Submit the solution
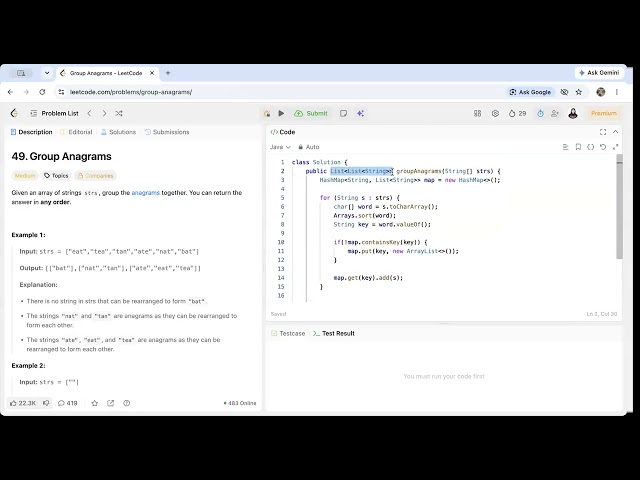Image resolution: width=640 pixels, height=480 pixels. click(x=311, y=113)
